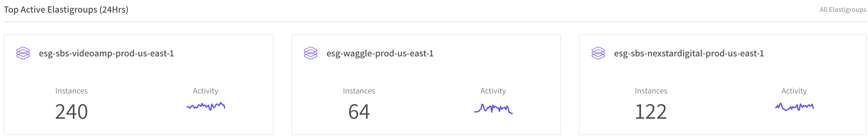Click the Instances label in waggle card

click(x=359, y=91)
